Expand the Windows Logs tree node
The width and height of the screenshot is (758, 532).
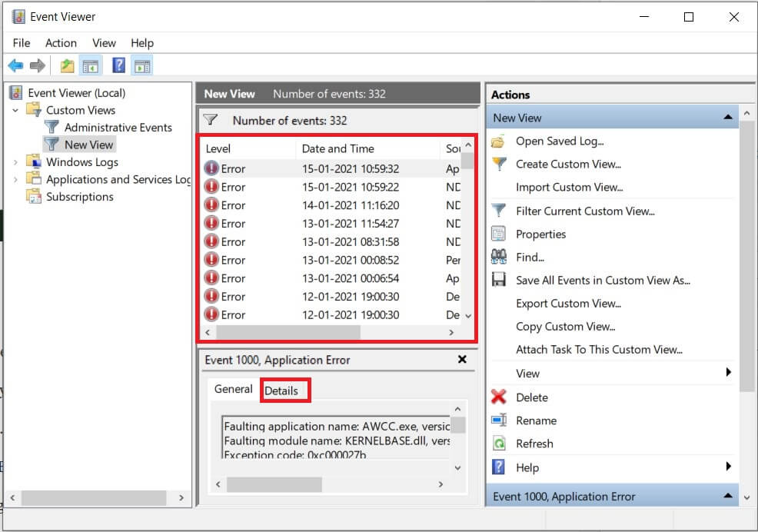point(16,162)
